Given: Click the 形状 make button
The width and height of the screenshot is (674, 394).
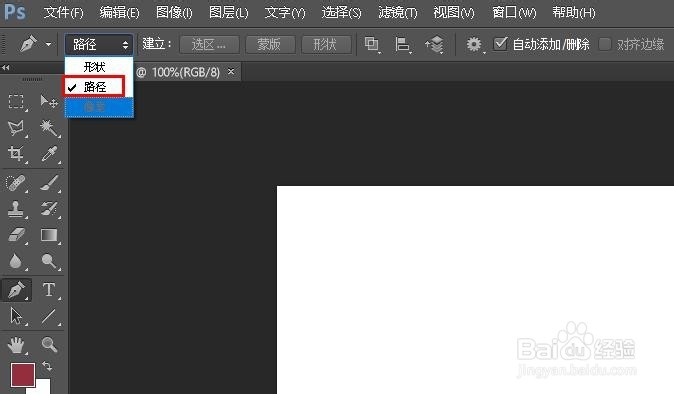Looking at the screenshot, I should coord(326,44).
